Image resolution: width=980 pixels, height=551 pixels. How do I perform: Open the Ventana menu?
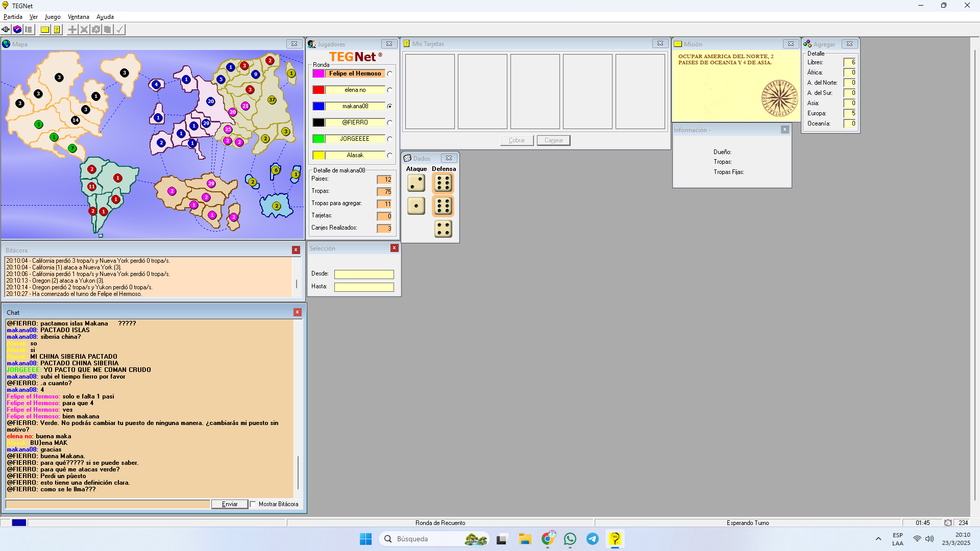coord(79,17)
